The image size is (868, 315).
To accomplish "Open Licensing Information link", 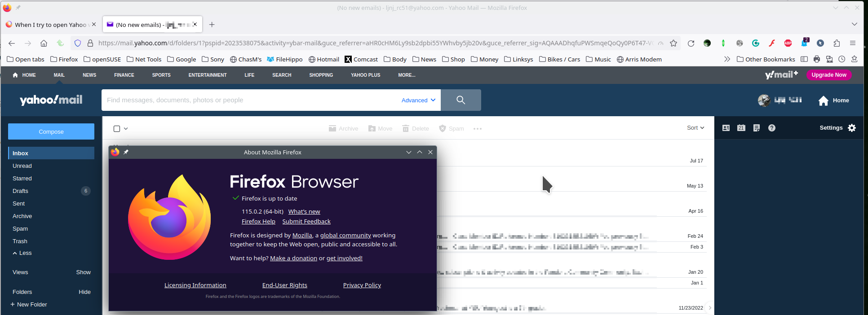I will (x=195, y=285).
